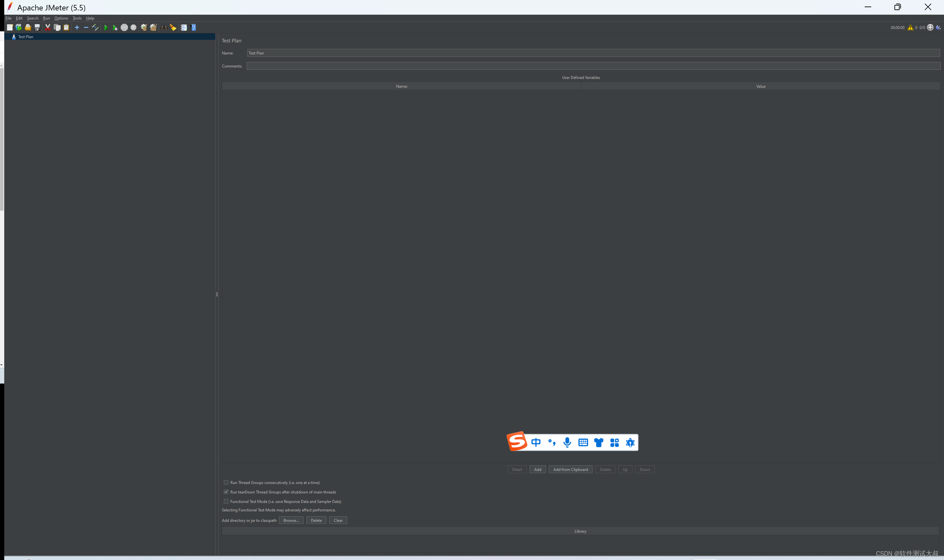Open Search with the binoculars icon
The width and height of the screenshot is (944, 560).
[164, 27]
